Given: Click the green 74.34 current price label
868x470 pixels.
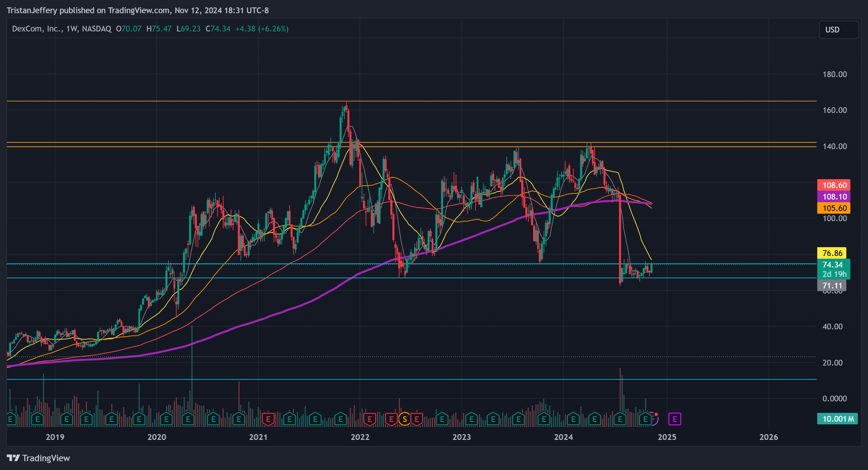Looking at the screenshot, I should [x=833, y=265].
